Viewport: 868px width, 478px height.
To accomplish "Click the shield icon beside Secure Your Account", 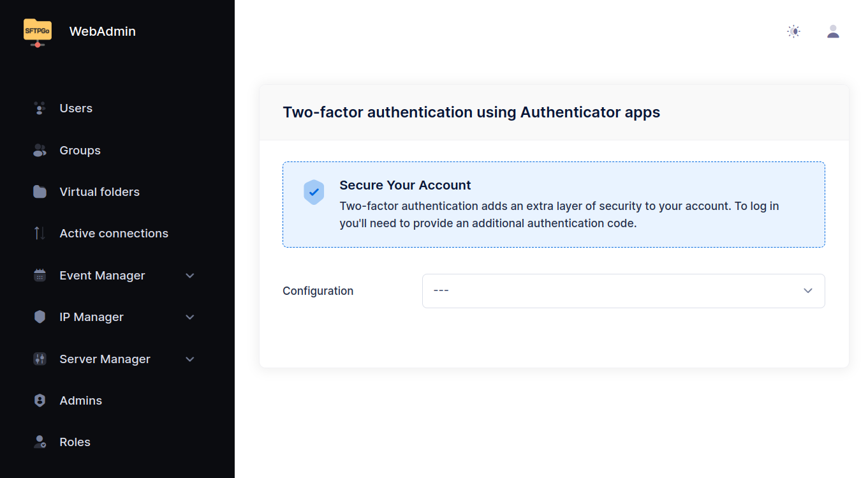I will (314, 192).
